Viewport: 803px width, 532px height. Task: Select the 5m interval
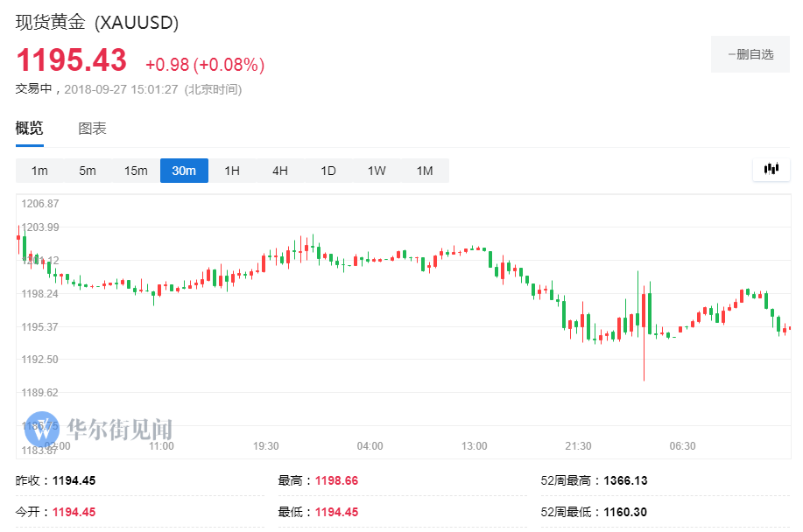click(88, 171)
